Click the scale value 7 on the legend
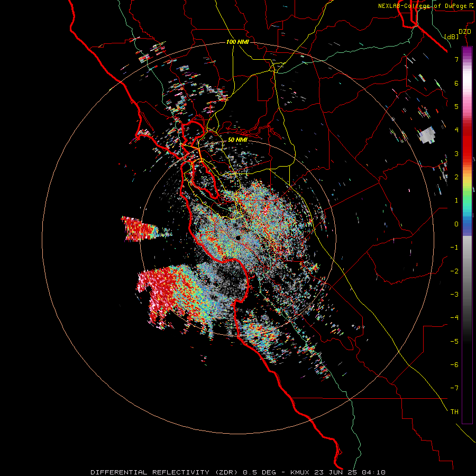476x476 pixels. pos(456,59)
